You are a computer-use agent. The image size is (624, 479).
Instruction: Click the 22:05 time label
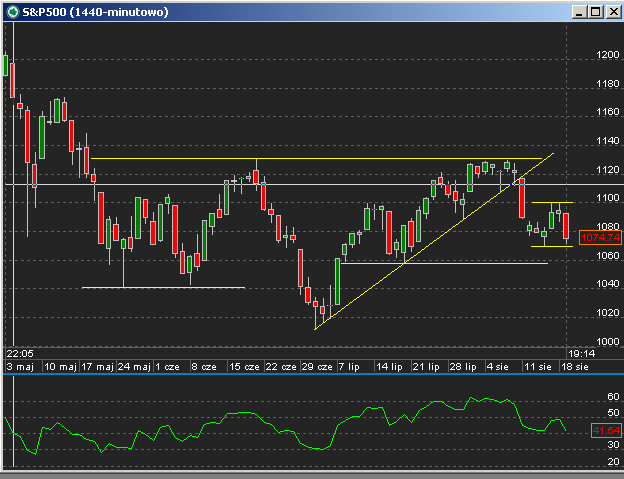[20, 354]
